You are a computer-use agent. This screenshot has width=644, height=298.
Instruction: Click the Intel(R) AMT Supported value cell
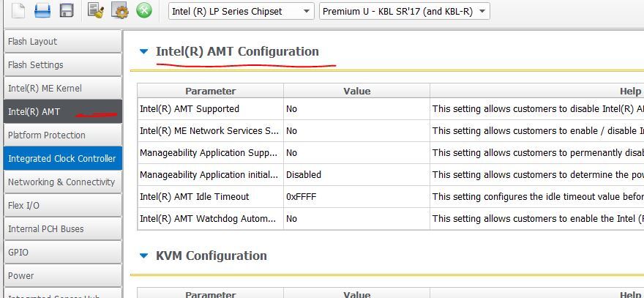click(x=356, y=109)
